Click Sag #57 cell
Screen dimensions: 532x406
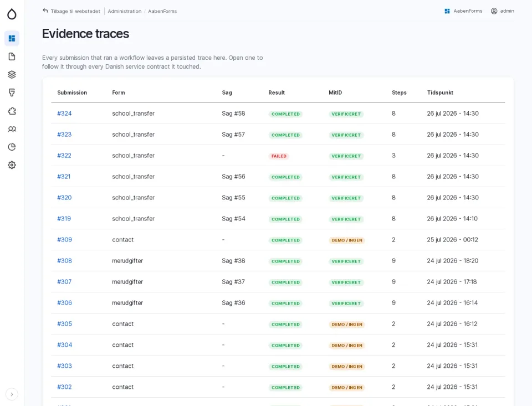[233, 134]
